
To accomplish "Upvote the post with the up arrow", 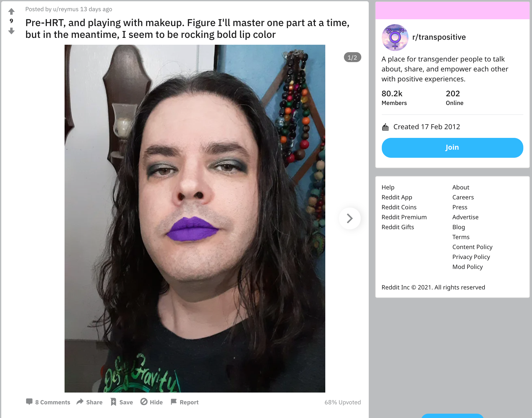I will pyautogui.click(x=11, y=11).
